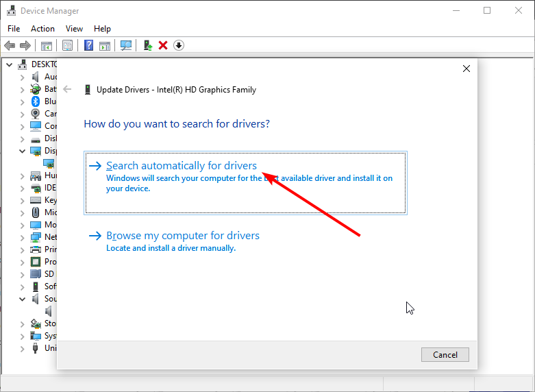This screenshot has height=392, width=535.
Task: Click the Keyboards category icon
Action: pos(36,200)
